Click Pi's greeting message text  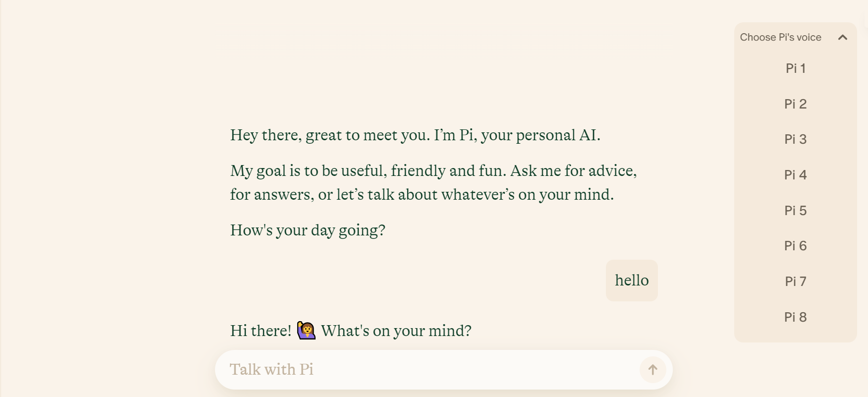tap(414, 135)
